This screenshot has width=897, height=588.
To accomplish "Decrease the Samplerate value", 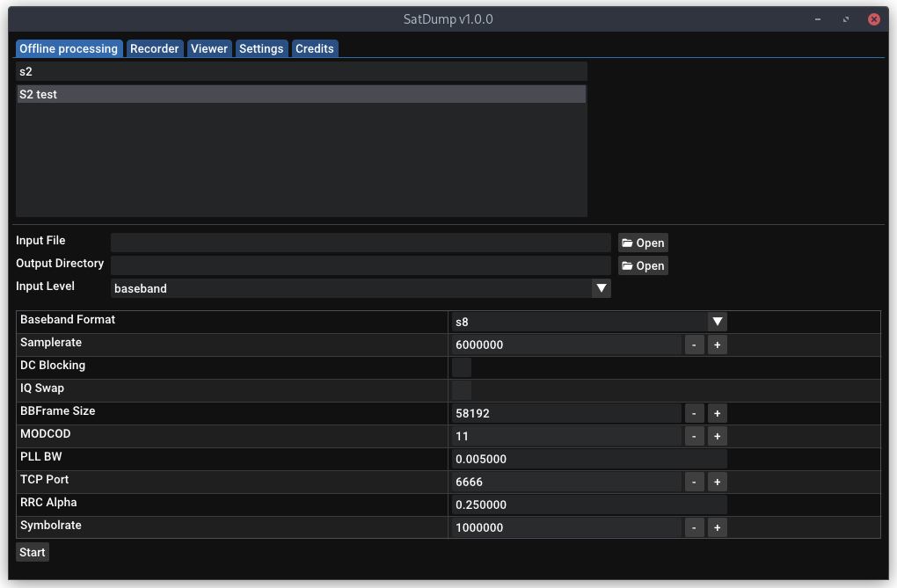I will [694, 345].
